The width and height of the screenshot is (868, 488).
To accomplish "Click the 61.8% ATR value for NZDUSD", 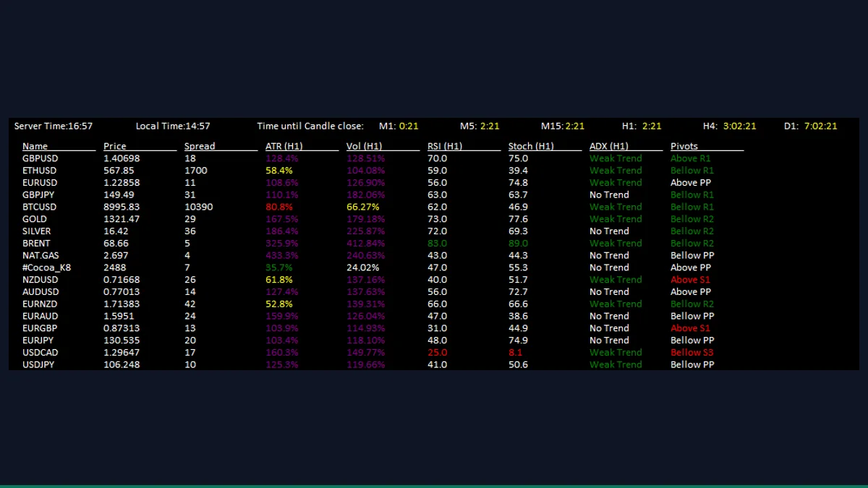I will tap(279, 280).
